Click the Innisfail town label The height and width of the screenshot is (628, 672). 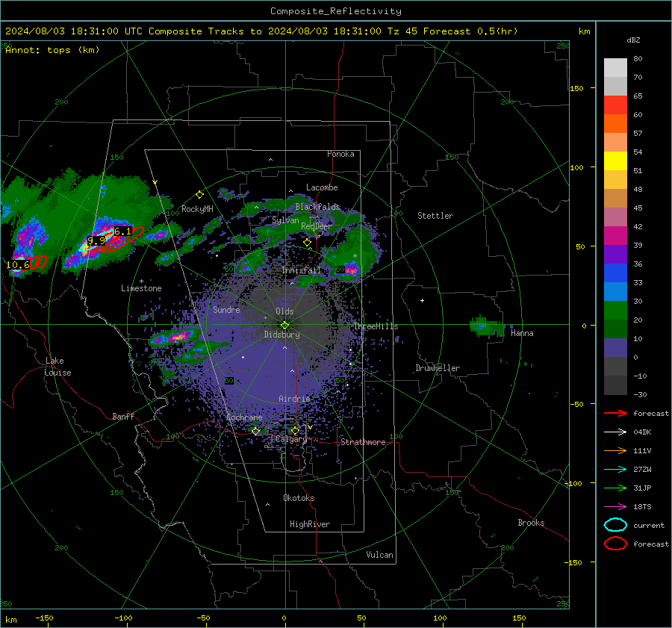[302, 270]
